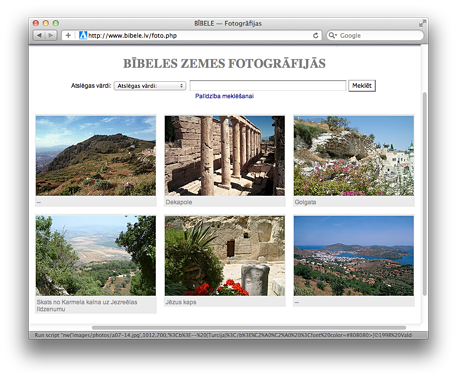Reload the page with the refresh icon
The width and height of the screenshot is (457, 379).
315,35
